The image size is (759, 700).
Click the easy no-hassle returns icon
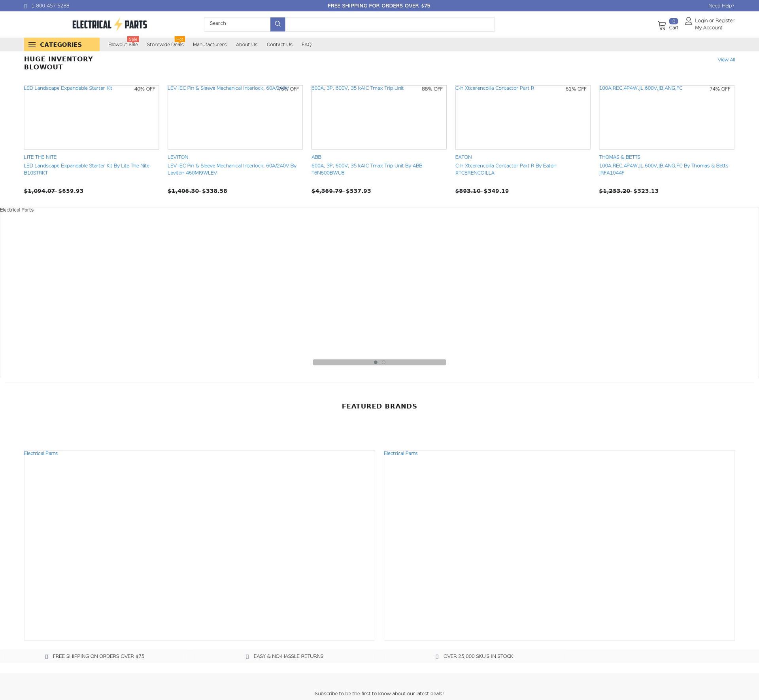(247, 657)
